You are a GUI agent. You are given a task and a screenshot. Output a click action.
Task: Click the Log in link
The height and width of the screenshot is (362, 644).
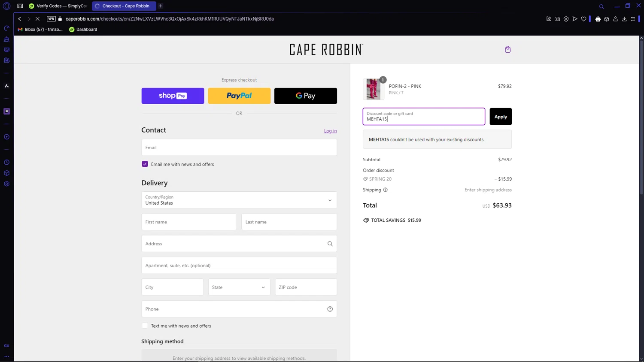[x=330, y=131]
